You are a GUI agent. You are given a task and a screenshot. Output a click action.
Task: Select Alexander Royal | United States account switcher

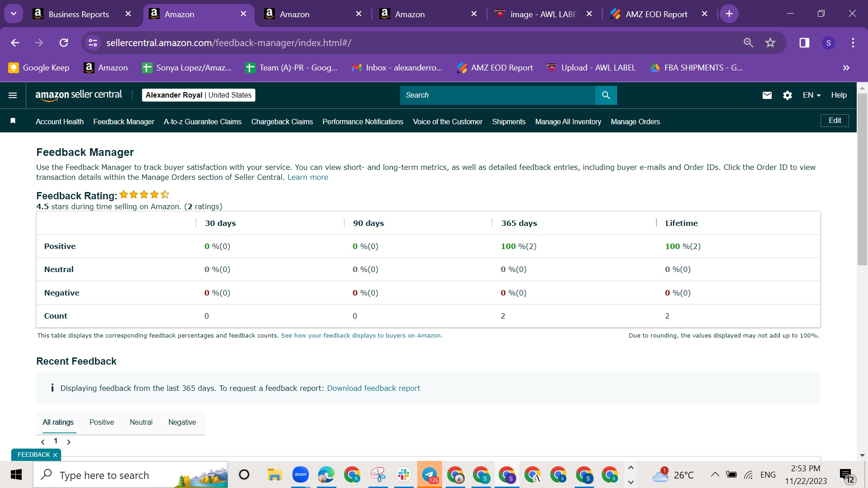pyautogui.click(x=198, y=95)
